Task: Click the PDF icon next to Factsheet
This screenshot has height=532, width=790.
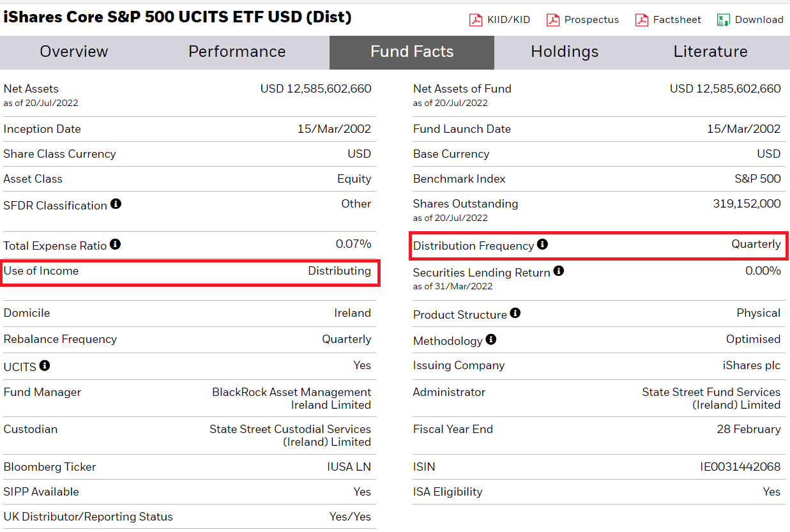Action: 641,20
